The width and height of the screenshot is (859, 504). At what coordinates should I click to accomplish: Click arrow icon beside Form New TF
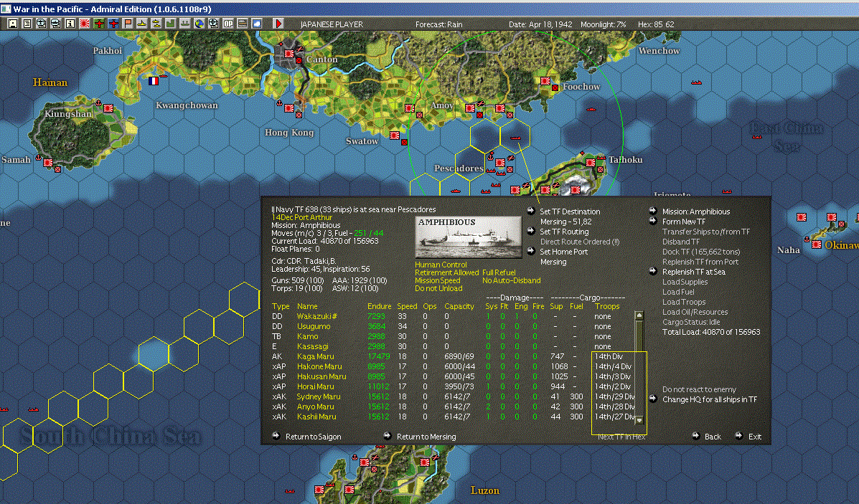pyautogui.click(x=652, y=221)
